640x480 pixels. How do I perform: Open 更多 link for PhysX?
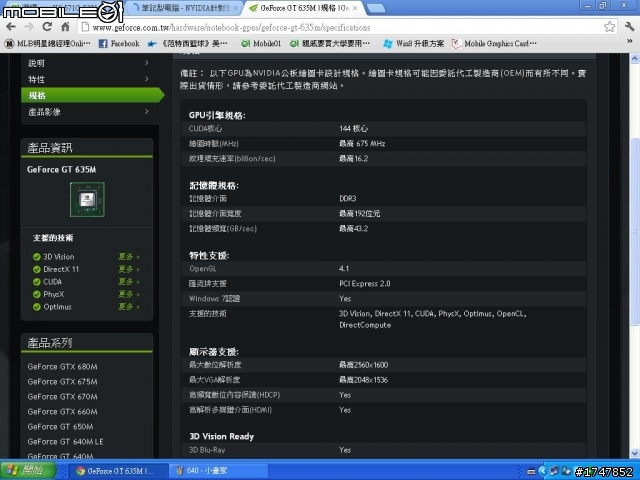(129, 294)
